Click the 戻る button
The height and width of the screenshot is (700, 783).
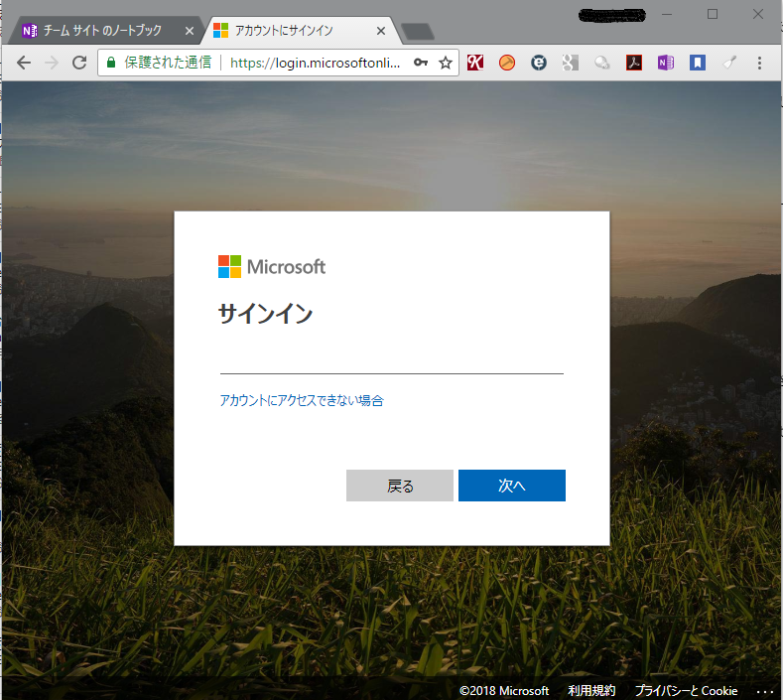pyautogui.click(x=400, y=486)
